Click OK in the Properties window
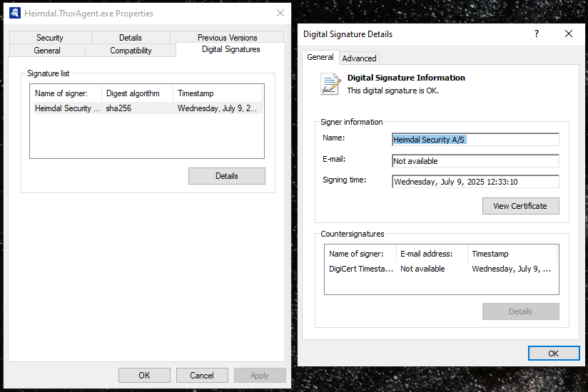 (144, 375)
